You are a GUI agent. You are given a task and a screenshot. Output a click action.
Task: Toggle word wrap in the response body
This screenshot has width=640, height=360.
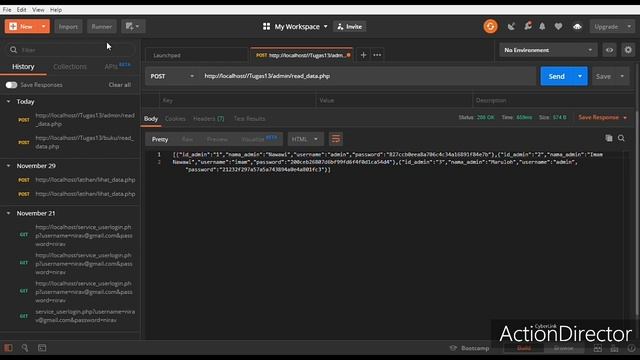(336, 139)
